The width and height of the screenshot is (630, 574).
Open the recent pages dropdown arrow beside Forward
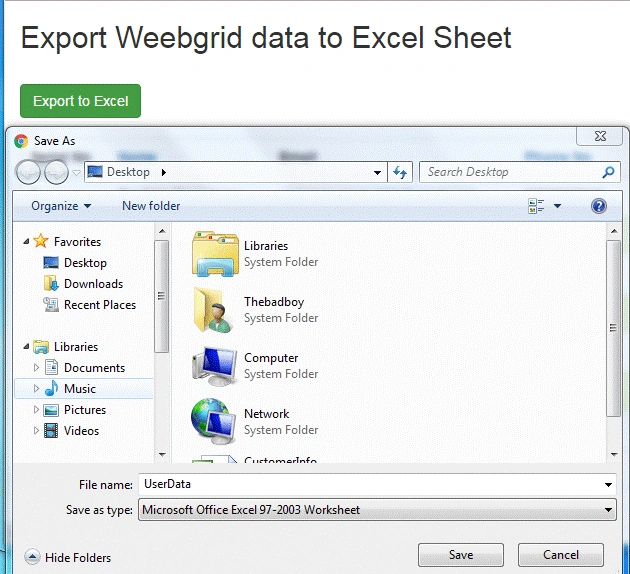pos(76,173)
